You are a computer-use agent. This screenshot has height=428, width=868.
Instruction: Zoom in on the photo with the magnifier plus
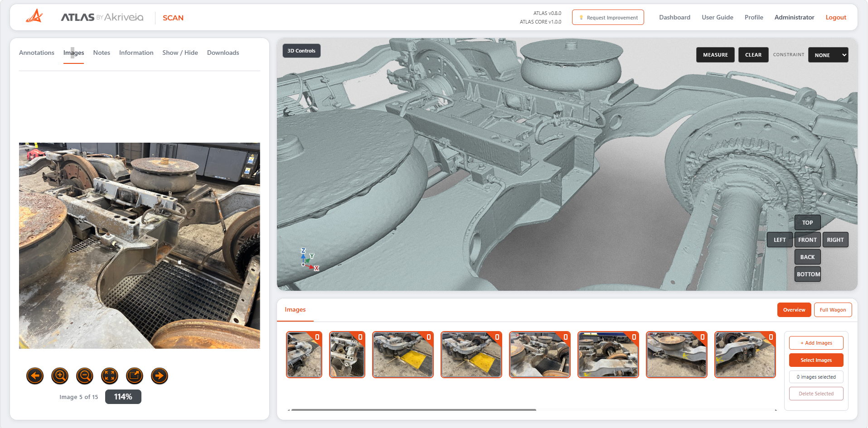point(60,375)
